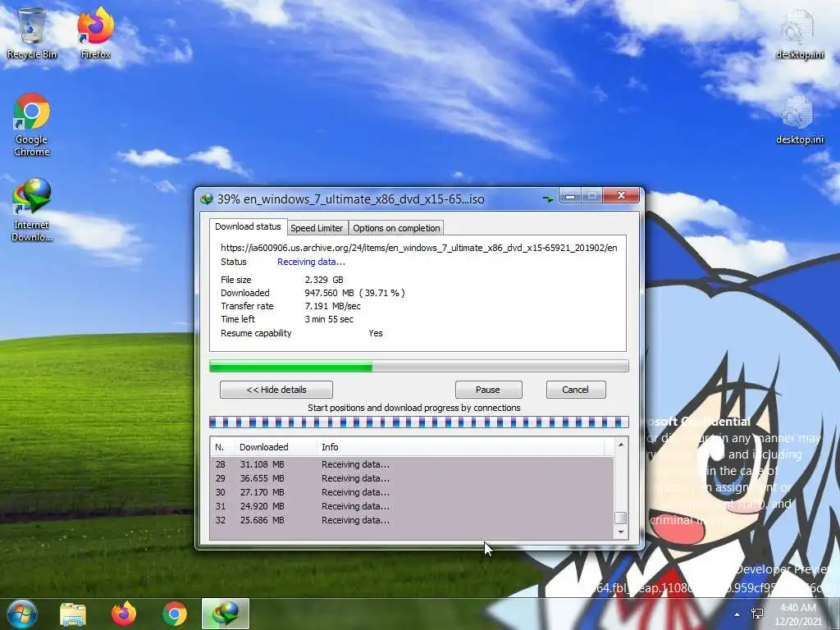The width and height of the screenshot is (840, 630).
Task: Click the time left value 3 min 55 sec
Action: click(x=329, y=319)
